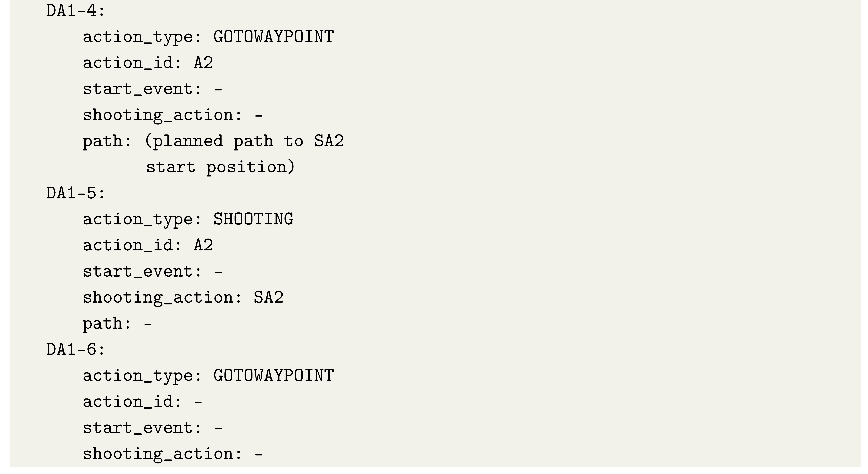Click the action_id line under DA1-5
The height and width of the screenshot is (474, 868).
tap(148, 245)
